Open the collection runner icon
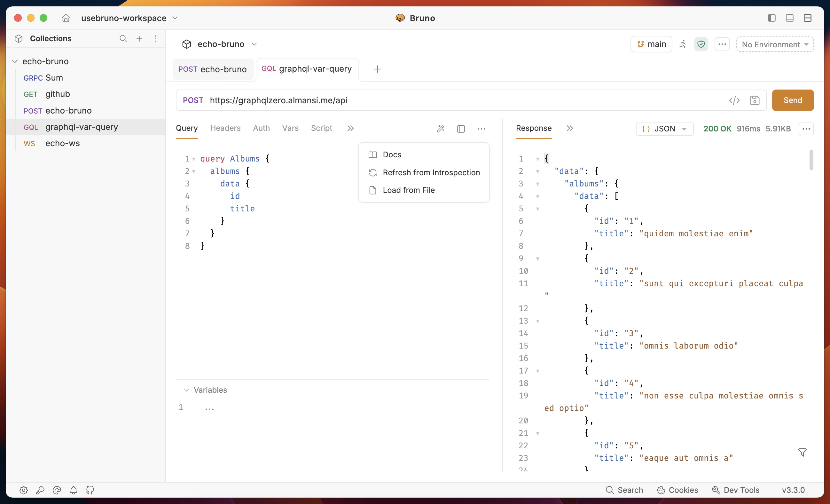 coord(683,44)
